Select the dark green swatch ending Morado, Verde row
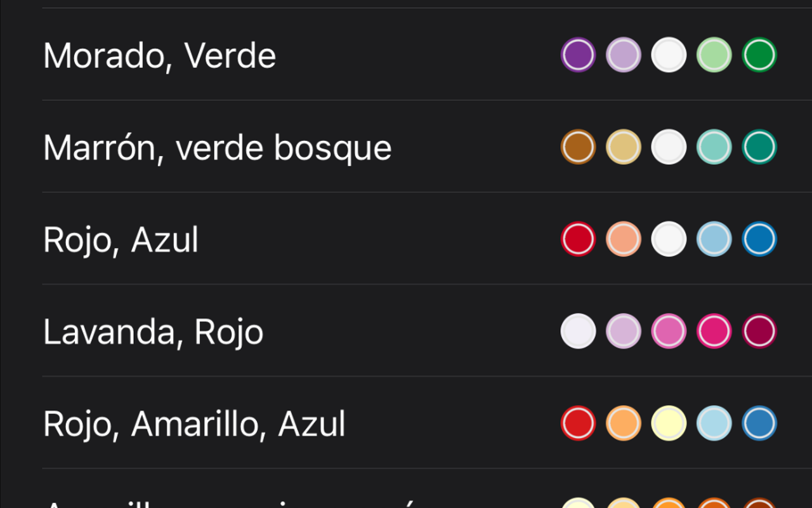Image resolution: width=812 pixels, height=508 pixels. (x=759, y=55)
